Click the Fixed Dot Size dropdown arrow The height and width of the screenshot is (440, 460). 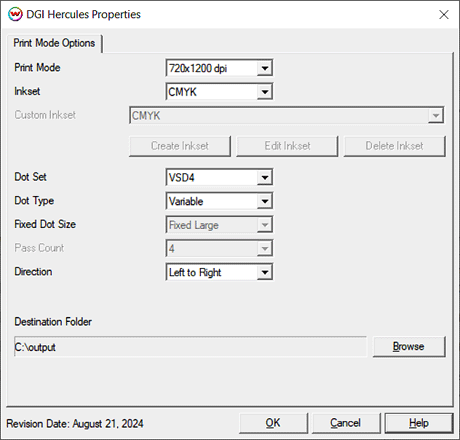265,225
